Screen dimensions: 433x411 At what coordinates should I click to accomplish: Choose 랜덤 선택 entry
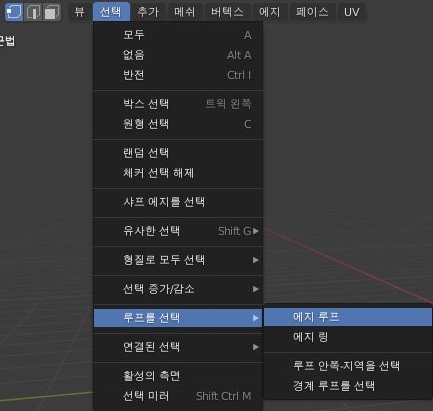point(178,153)
